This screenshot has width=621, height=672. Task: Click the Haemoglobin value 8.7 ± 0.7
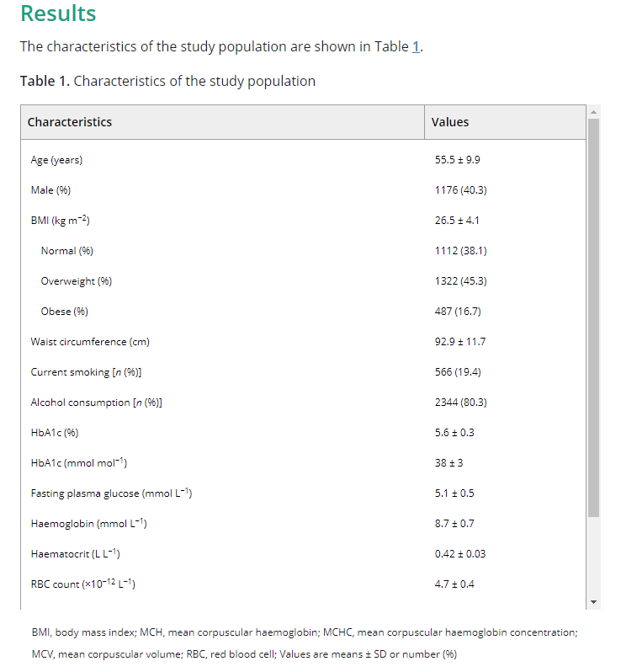pyautogui.click(x=454, y=524)
